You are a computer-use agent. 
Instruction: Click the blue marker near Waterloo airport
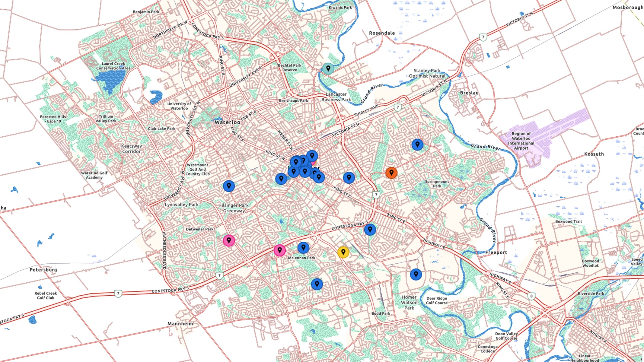(x=417, y=145)
